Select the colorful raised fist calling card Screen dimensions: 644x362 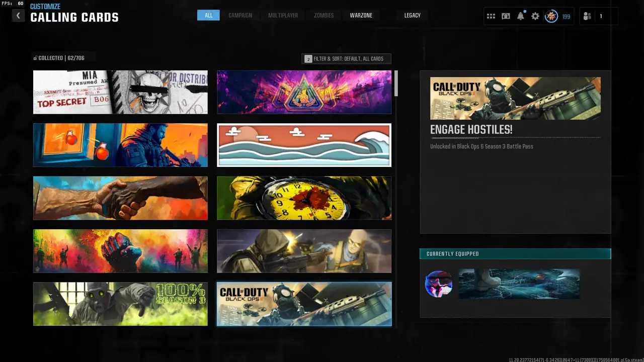click(120, 251)
